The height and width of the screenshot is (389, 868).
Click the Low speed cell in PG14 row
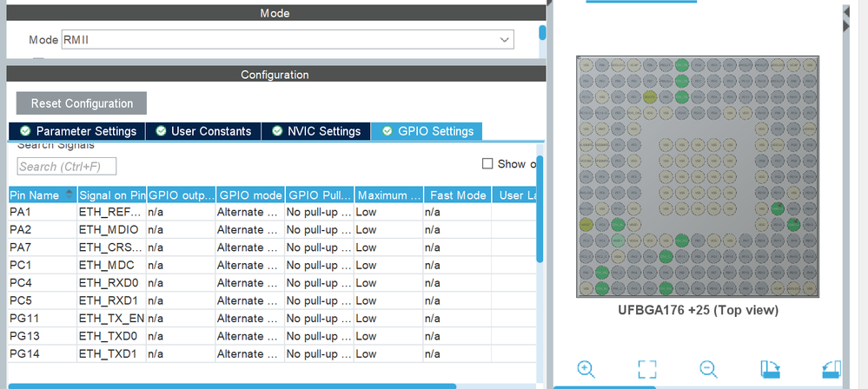[x=388, y=353]
